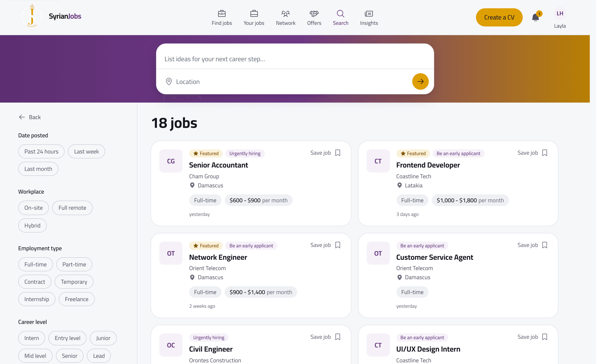
Task: Open the Offers section
Action: (314, 17)
